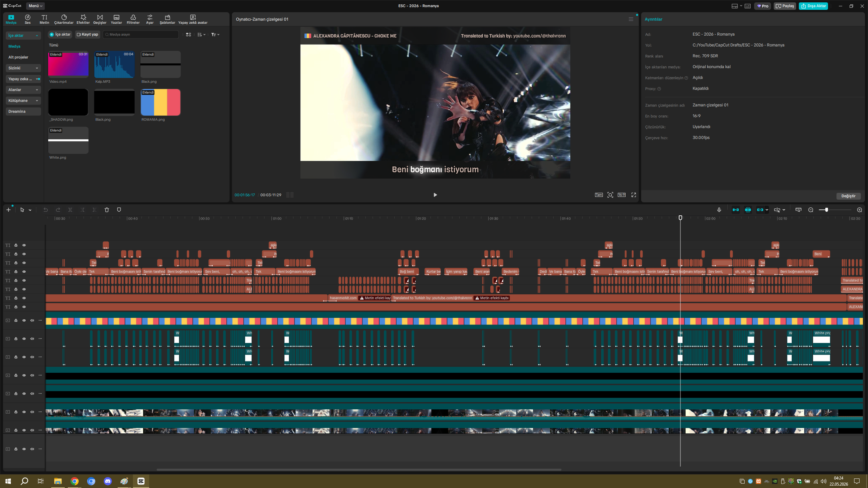Click the timeline zoom out magnifier
Image resolution: width=868 pixels, height=488 pixels.
tap(811, 210)
